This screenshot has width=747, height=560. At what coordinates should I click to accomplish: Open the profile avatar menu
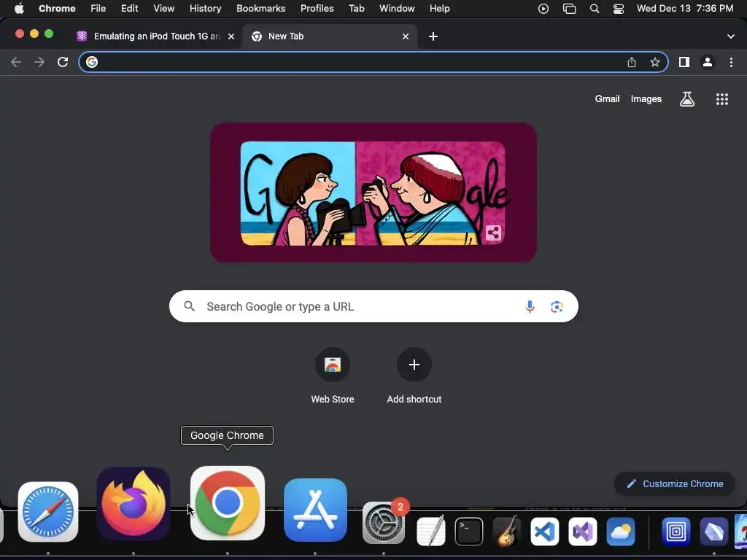[708, 62]
